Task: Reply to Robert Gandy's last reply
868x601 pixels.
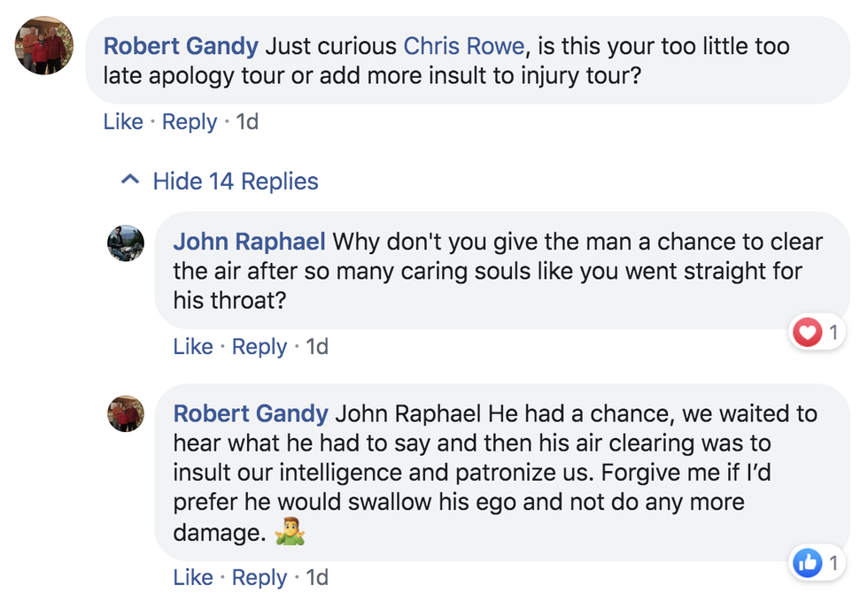Action: tap(260, 578)
